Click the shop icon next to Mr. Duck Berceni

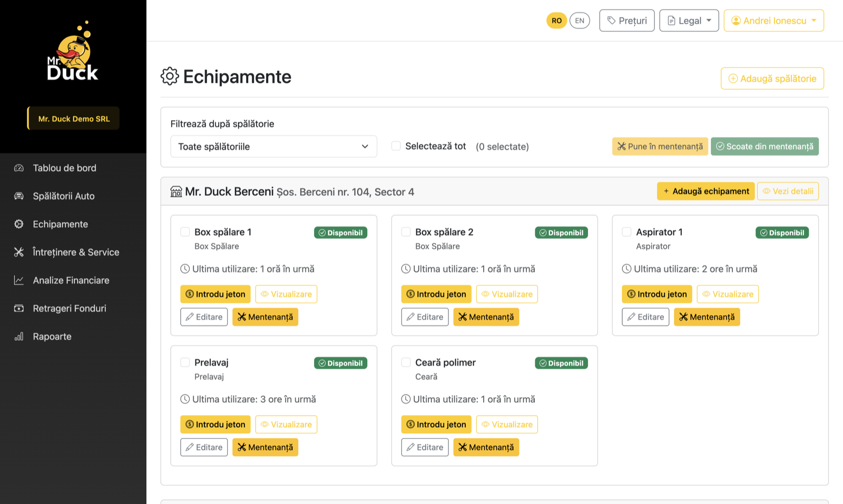(176, 192)
